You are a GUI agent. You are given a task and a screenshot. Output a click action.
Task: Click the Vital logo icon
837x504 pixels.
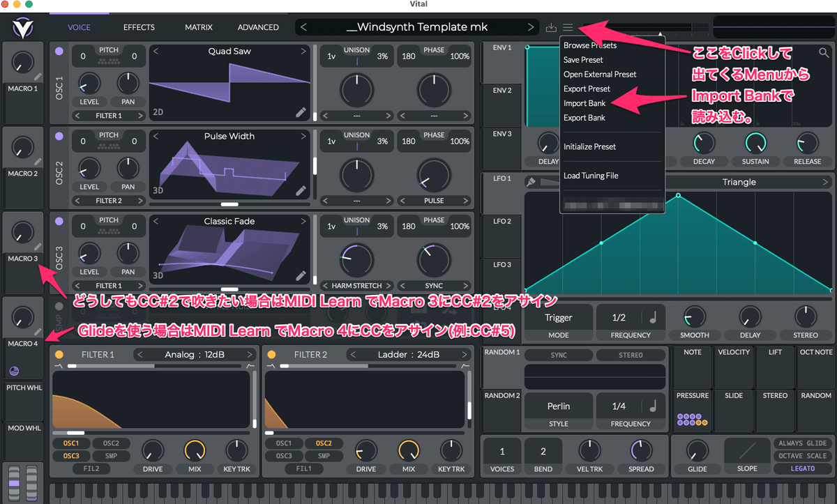click(22, 29)
